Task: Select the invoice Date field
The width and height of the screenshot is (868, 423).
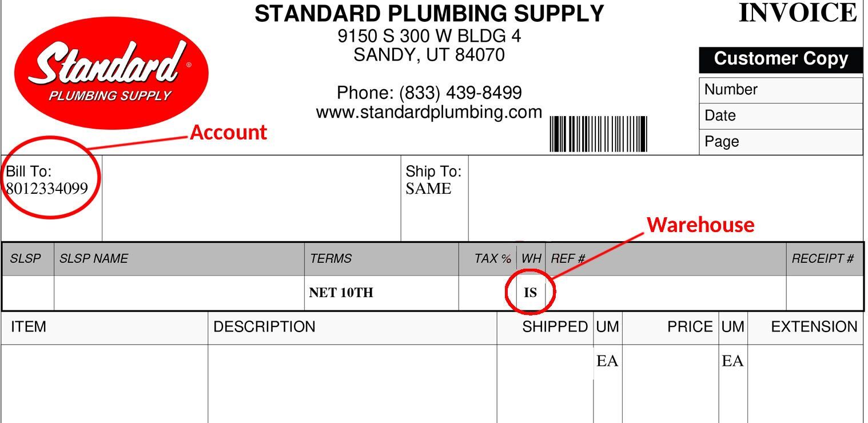Action: [781, 116]
